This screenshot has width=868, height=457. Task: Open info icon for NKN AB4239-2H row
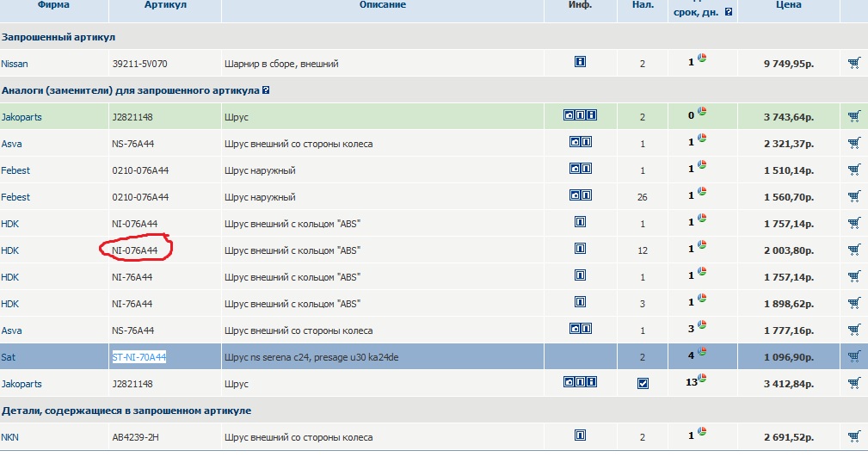click(580, 435)
